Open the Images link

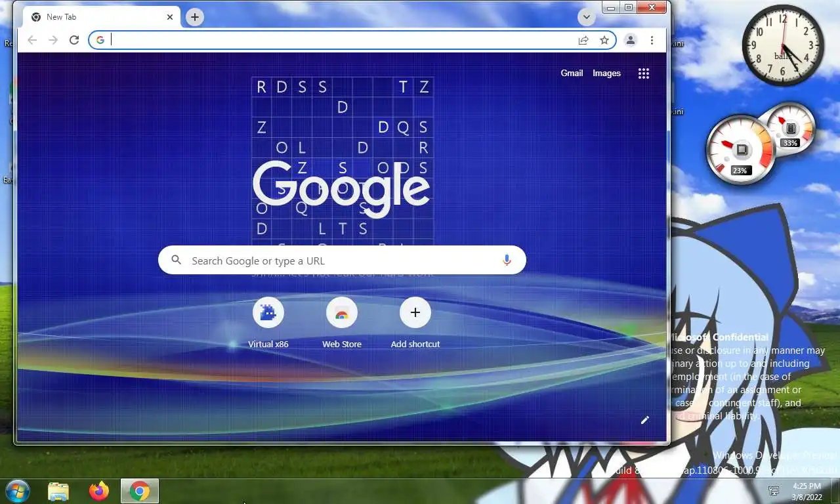coord(606,73)
